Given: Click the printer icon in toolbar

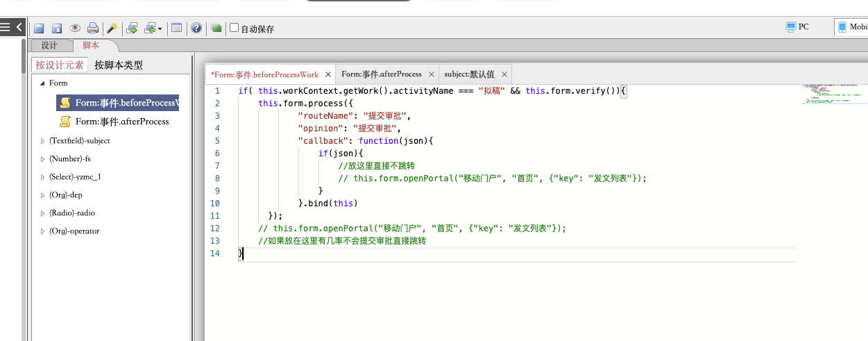Looking at the screenshot, I should [93, 28].
